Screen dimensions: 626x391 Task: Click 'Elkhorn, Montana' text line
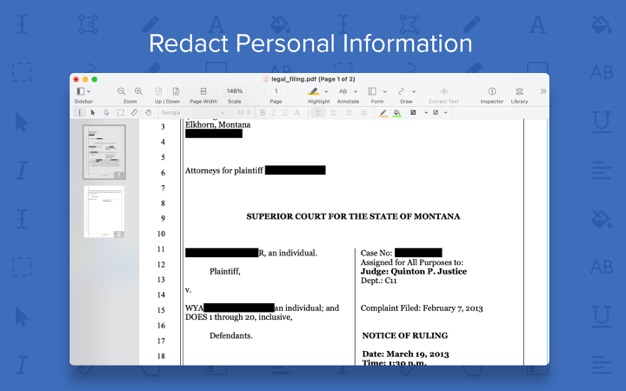218,125
